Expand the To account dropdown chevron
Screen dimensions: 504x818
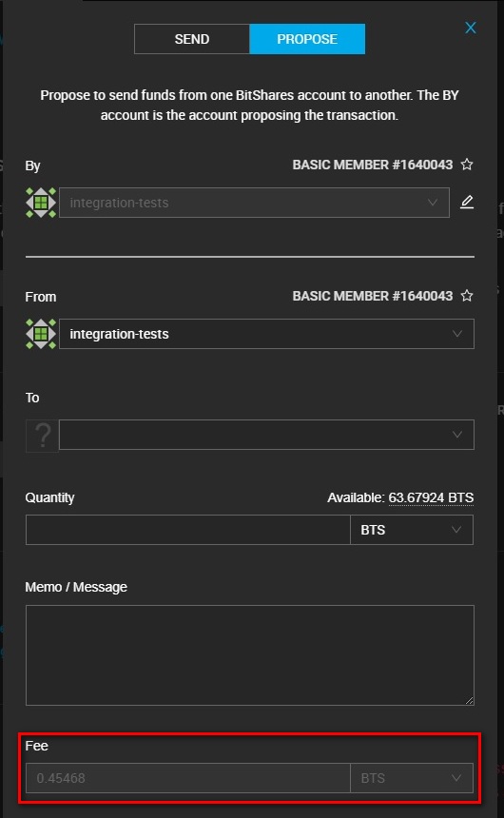[x=457, y=435]
